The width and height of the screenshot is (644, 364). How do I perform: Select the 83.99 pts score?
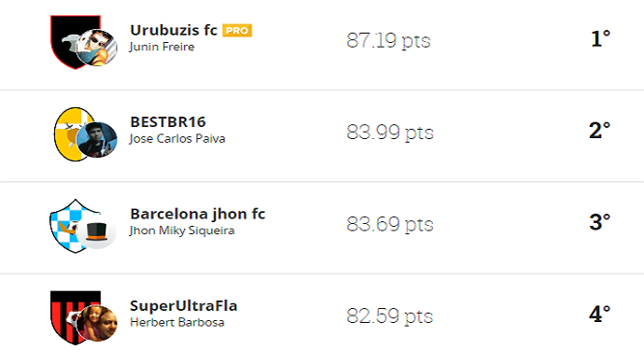click(390, 133)
